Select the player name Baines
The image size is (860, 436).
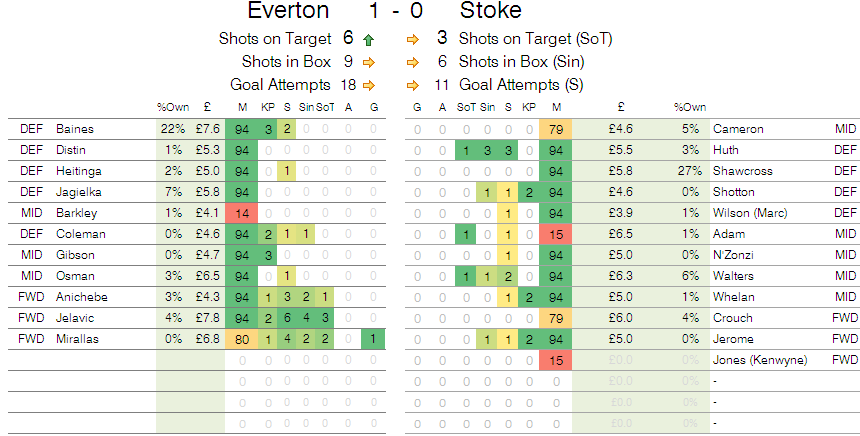tap(75, 128)
